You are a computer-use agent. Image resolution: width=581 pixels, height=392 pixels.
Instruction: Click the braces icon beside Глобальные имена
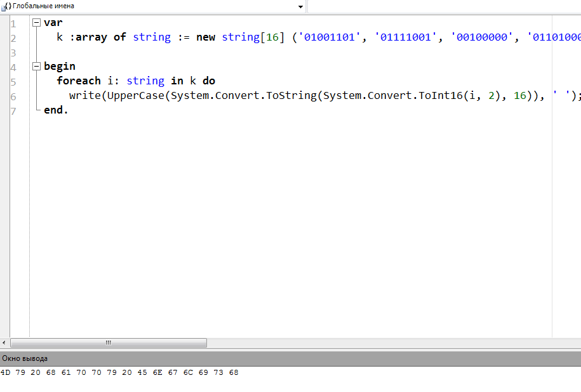(7, 6)
